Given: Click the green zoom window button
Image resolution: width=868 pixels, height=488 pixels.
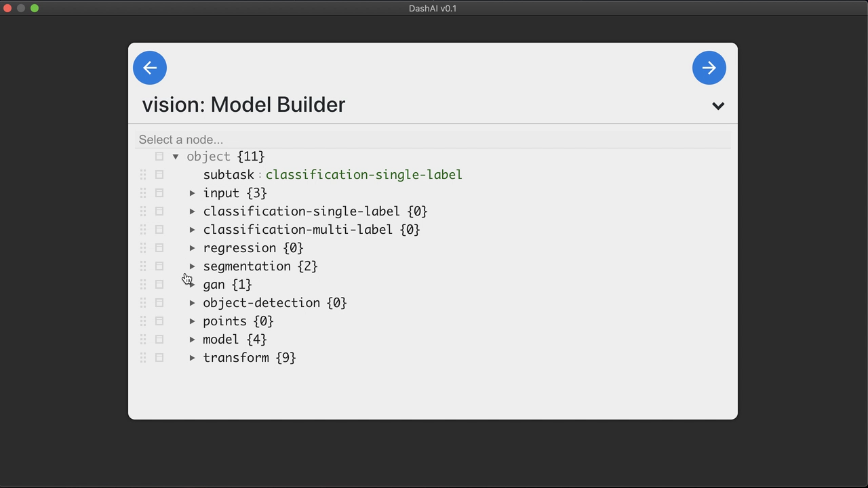Looking at the screenshot, I should [x=35, y=8].
